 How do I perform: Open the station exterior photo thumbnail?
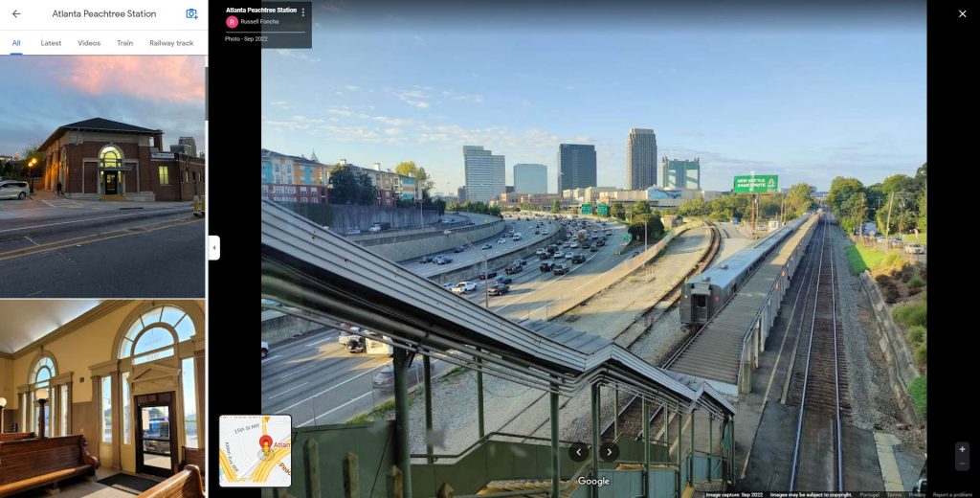coord(102,177)
